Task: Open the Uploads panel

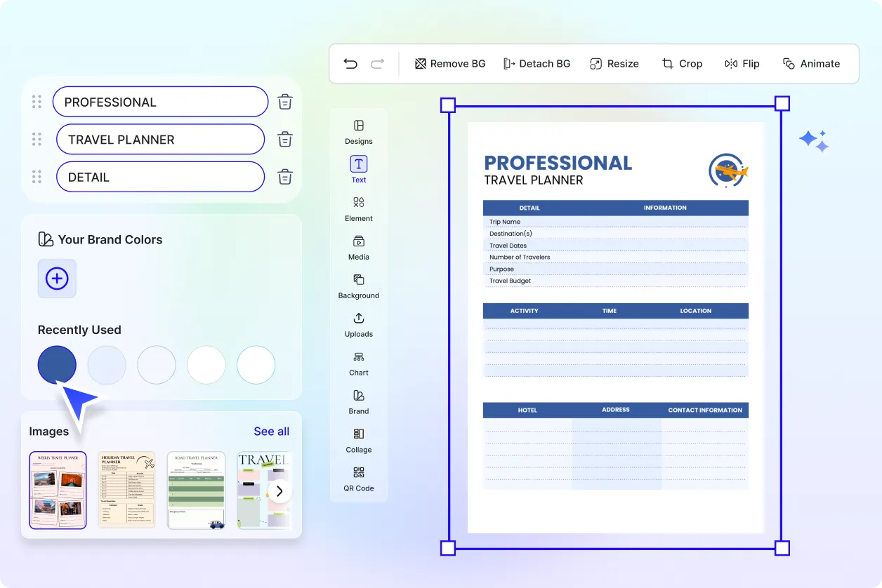Action: coord(358,324)
